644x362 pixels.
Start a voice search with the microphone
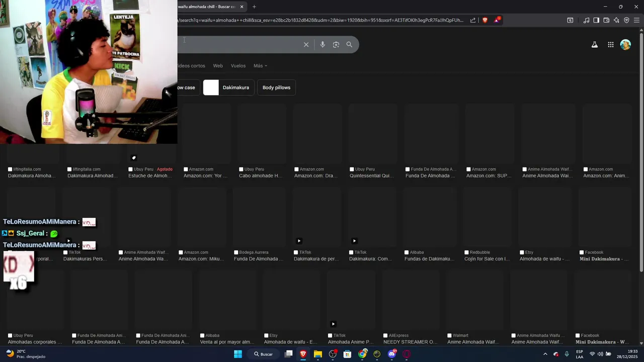(323, 45)
